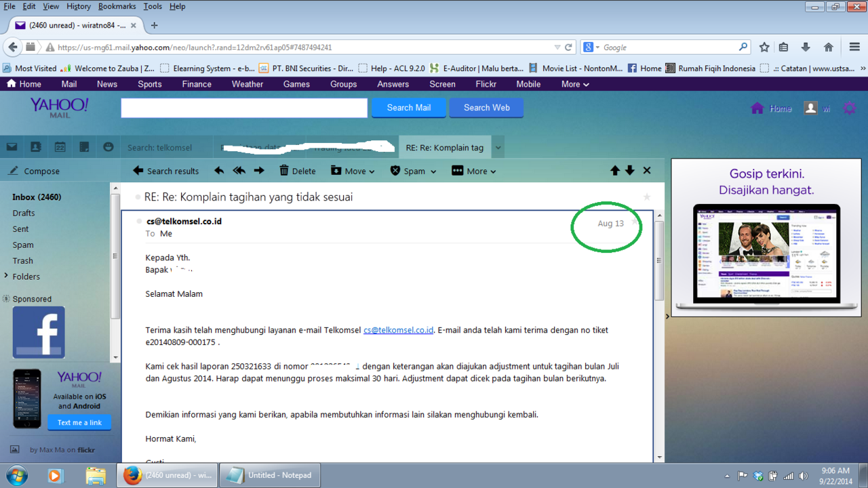Select the RE: Re: Komplain tag tab
Screen dimensions: 868x488
445,147
